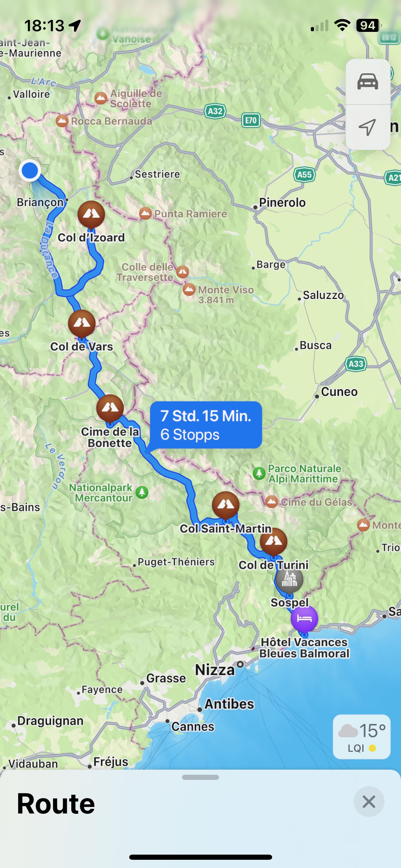
Task: Expand the Route sheet via its grabber handle
Action: pyautogui.click(x=200, y=777)
